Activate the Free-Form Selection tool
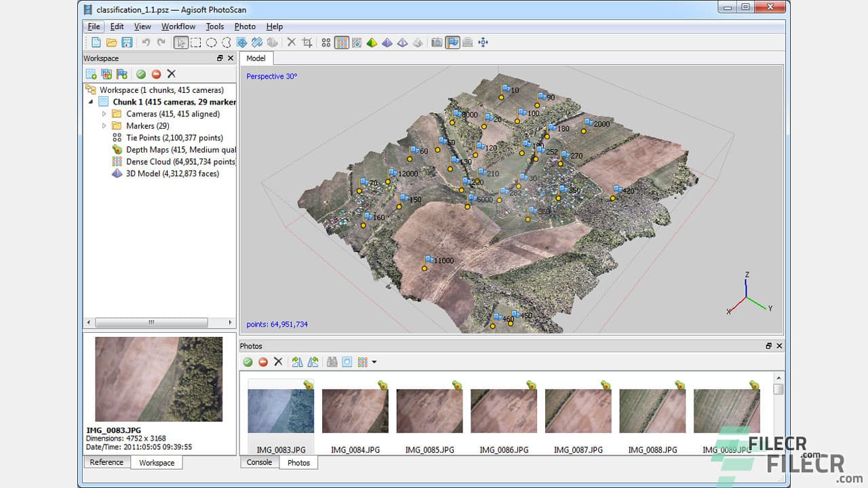This screenshot has height=488, width=868. click(226, 42)
